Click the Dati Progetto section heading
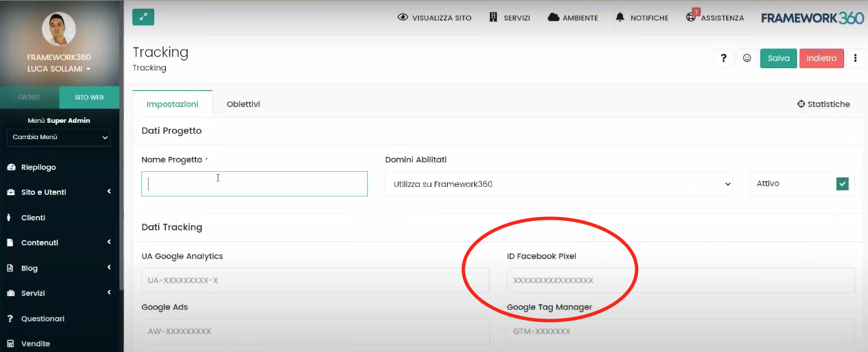 click(x=171, y=130)
